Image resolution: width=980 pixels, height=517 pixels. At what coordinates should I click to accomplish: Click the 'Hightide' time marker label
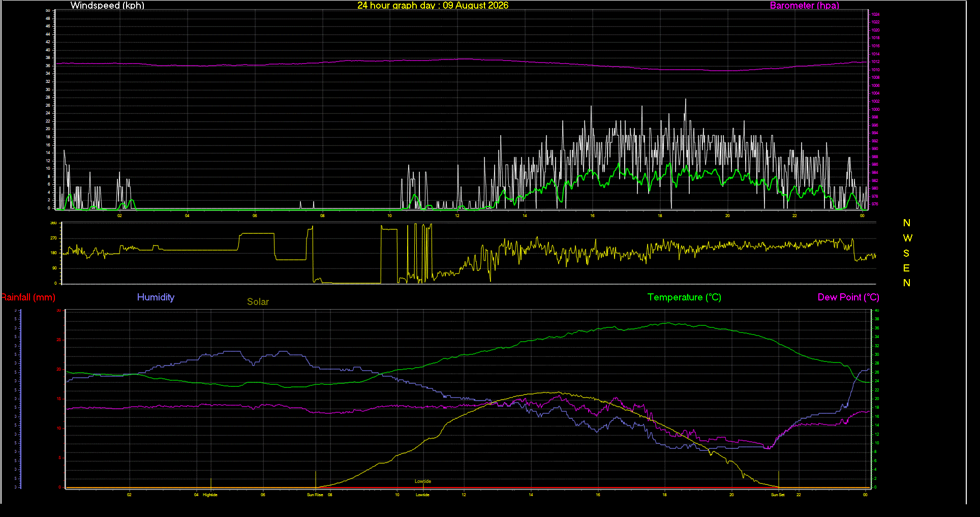pos(210,495)
